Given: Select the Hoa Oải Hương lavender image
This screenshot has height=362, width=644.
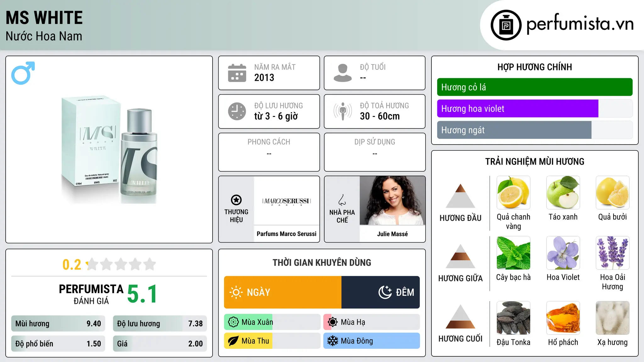Looking at the screenshot, I should [613, 253].
